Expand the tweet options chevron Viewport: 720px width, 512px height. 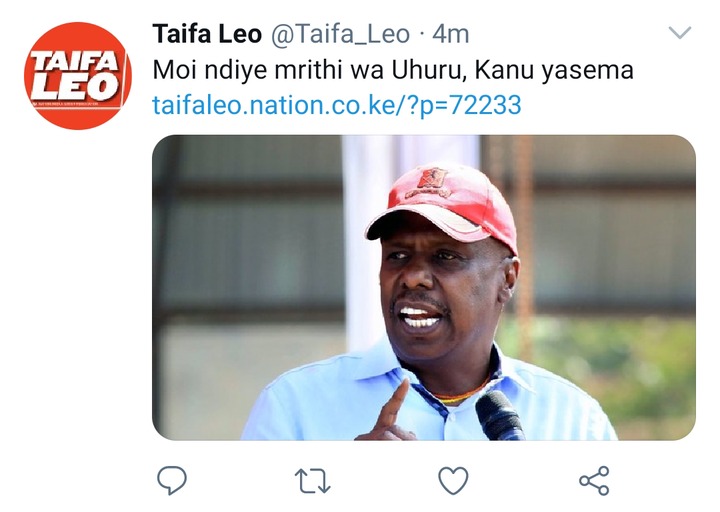pos(680,33)
